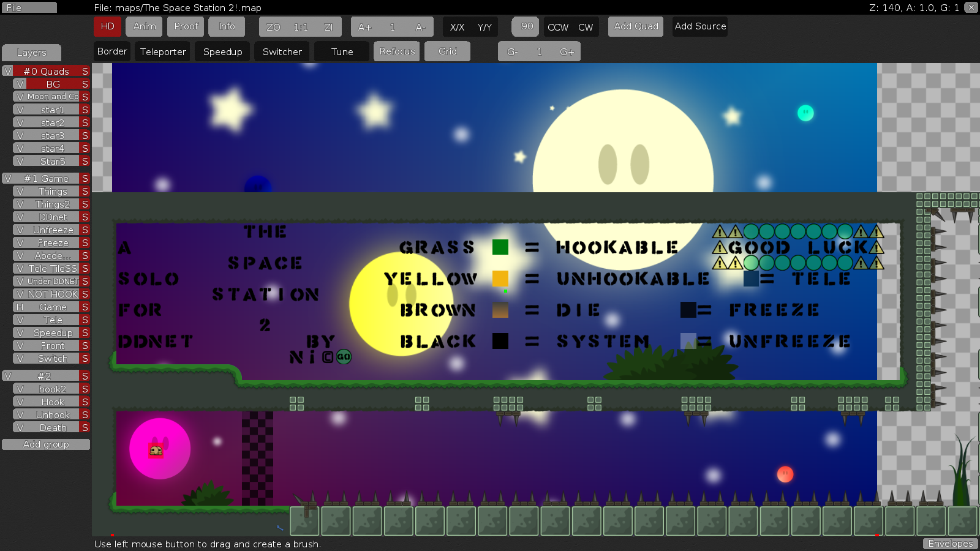Click the Add group button
980x551 pixels.
[x=45, y=444]
